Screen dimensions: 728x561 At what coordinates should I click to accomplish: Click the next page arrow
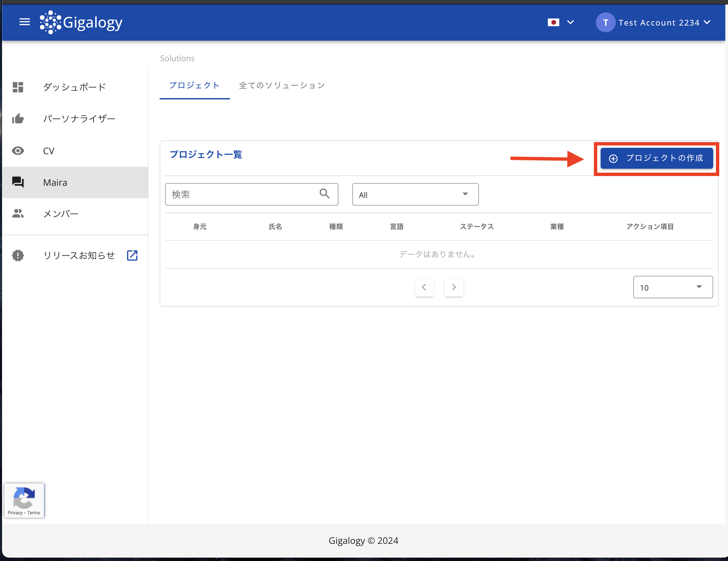453,287
